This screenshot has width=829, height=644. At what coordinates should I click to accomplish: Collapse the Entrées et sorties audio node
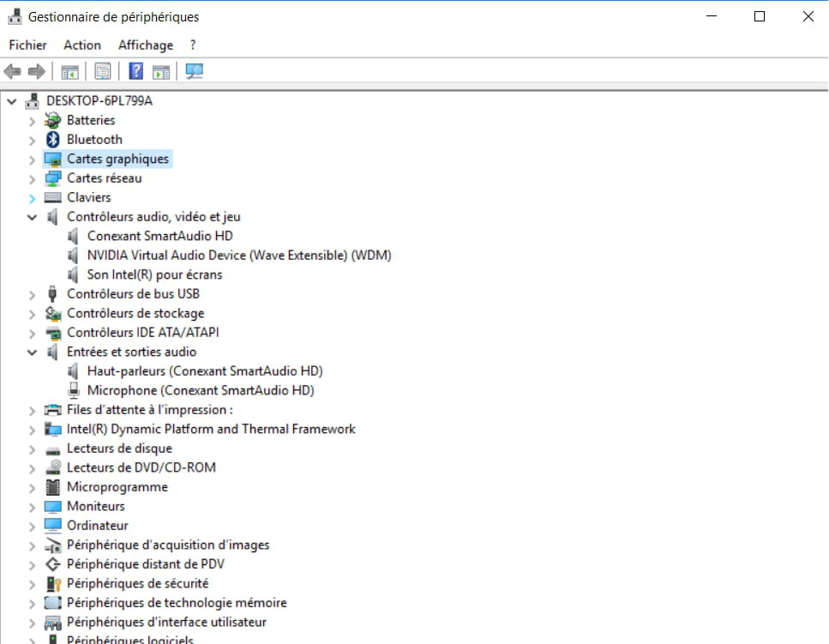coord(32,352)
